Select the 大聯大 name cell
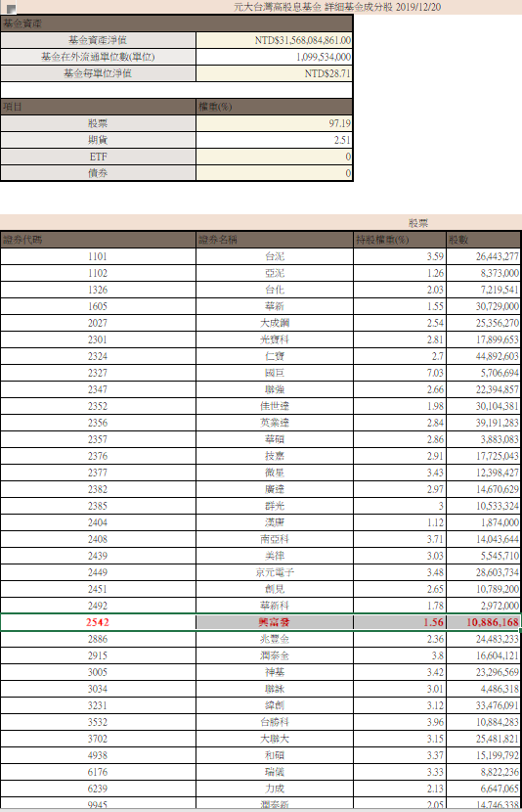The width and height of the screenshot is (522, 812). tap(275, 739)
